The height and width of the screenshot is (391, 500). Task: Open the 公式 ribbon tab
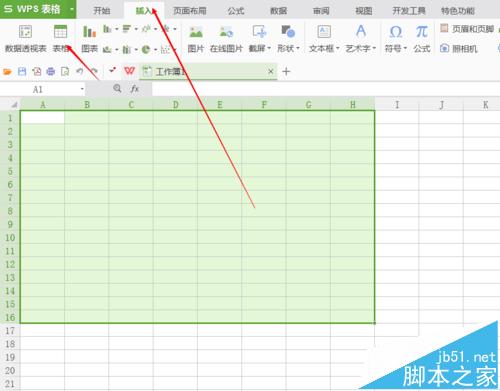click(x=236, y=11)
